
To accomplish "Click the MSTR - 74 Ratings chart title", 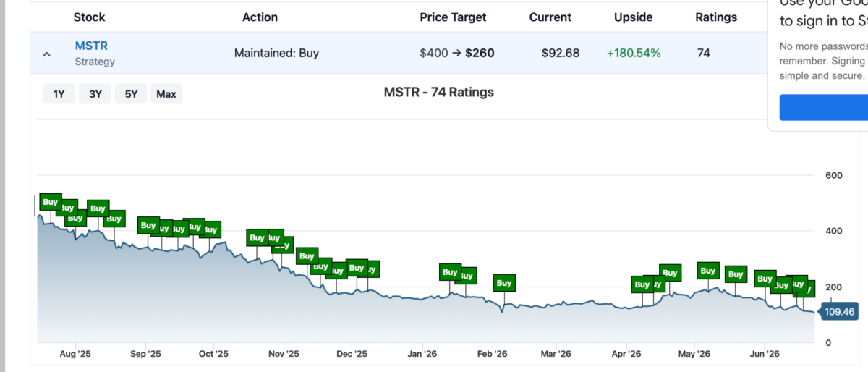I will coord(438,92).
